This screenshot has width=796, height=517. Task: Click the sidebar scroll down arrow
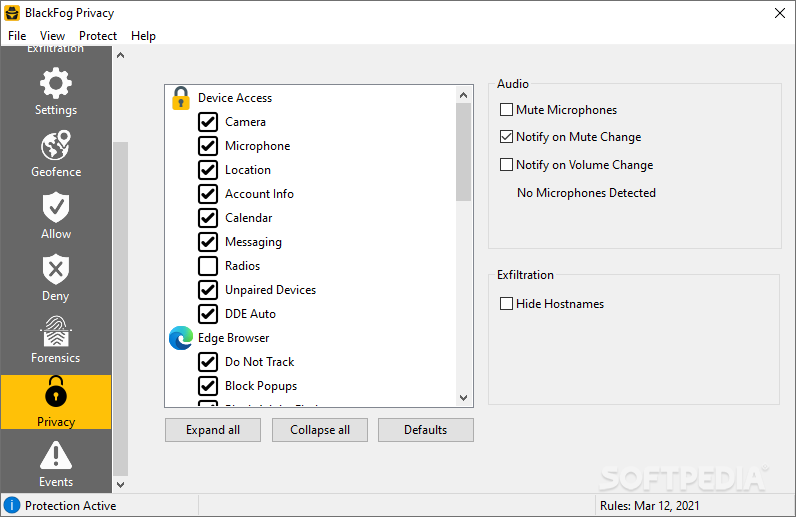click(120, 484)
